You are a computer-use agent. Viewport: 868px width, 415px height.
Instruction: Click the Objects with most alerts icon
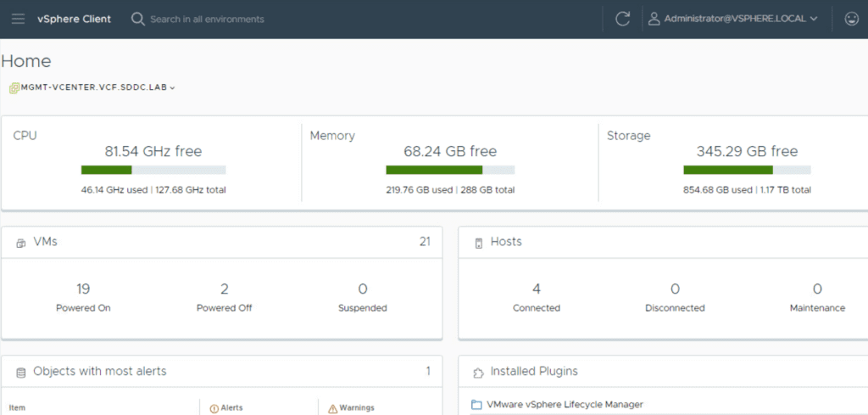point(21,373)
